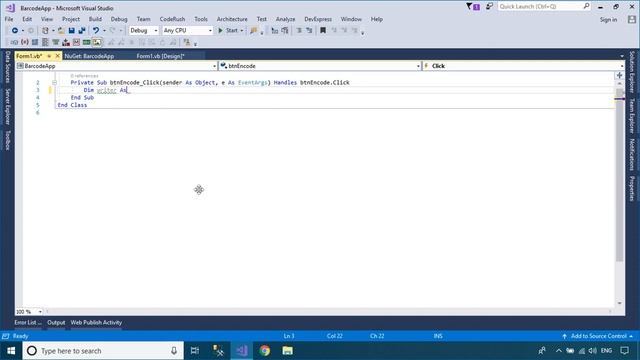
Task: Expand the Undo history dropdown arrow
Action: (104, 31)
